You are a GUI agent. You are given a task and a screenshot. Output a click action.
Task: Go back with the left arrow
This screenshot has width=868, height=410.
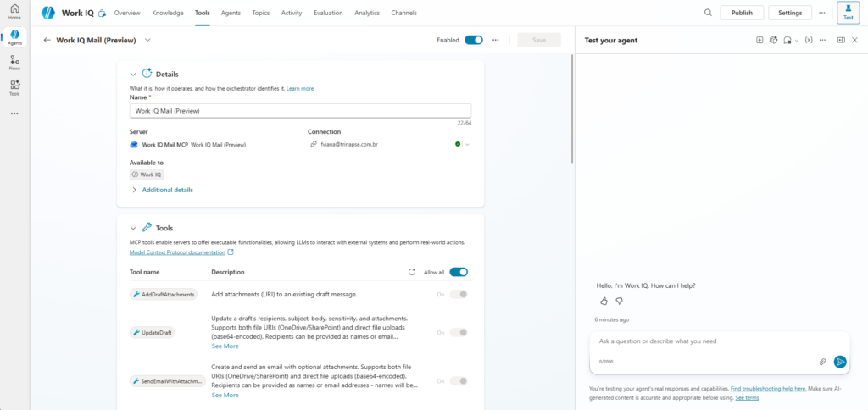click(x=47, y=40)
